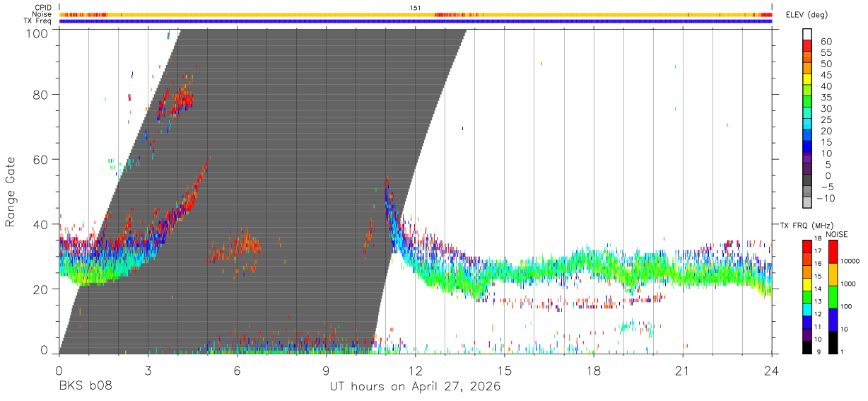Click the yellow segment of ELEV color bar
868x401 pixels.
pyautogui.click(x=808, y=79)
